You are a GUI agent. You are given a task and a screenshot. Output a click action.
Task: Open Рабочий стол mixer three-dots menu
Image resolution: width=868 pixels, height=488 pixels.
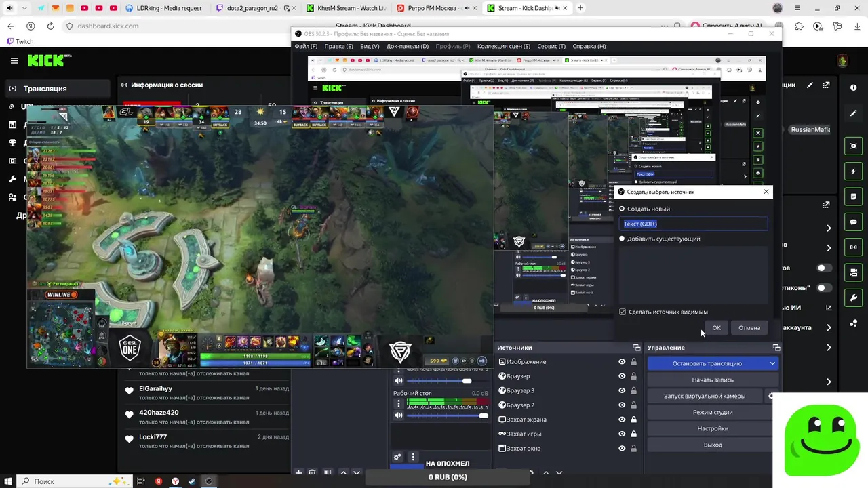pyautogui.click(x=398, y=404)
